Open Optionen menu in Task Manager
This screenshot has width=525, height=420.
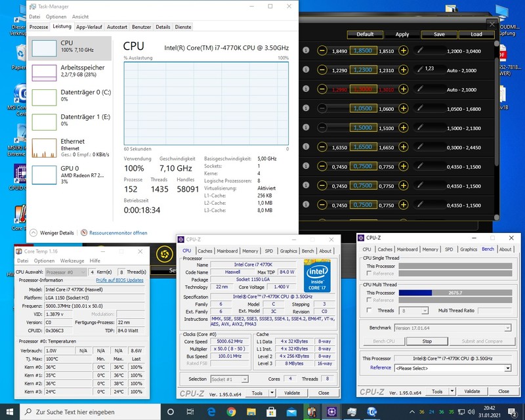coord(56,16)
